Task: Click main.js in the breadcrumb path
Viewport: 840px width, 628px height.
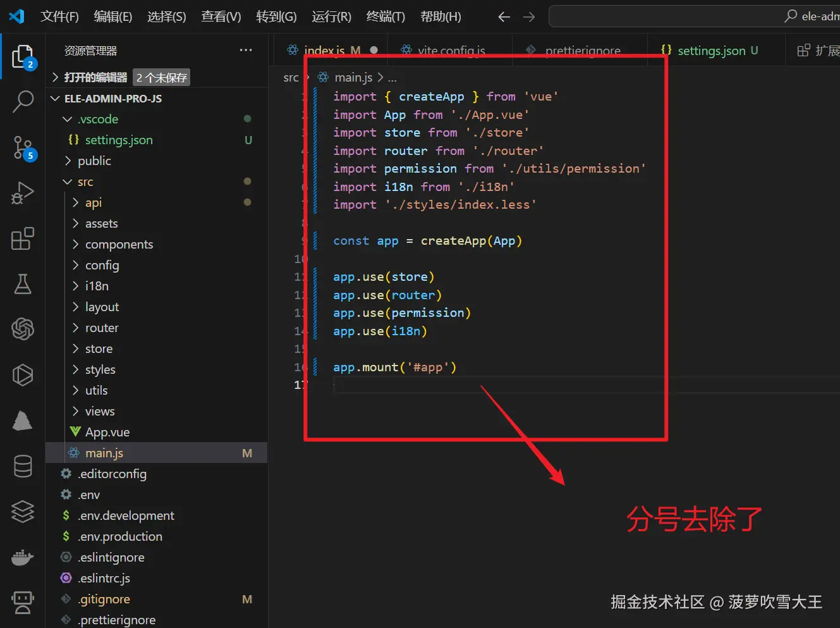Action: point(353,77)
